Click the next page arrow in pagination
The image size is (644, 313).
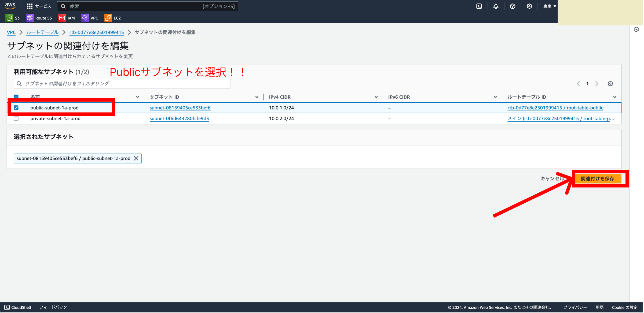(x=597, y=83)
